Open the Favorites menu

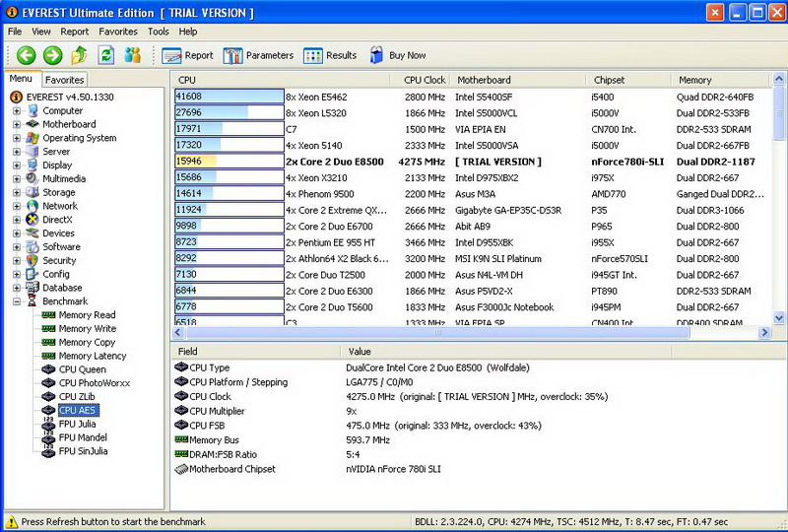coord(118,32)
